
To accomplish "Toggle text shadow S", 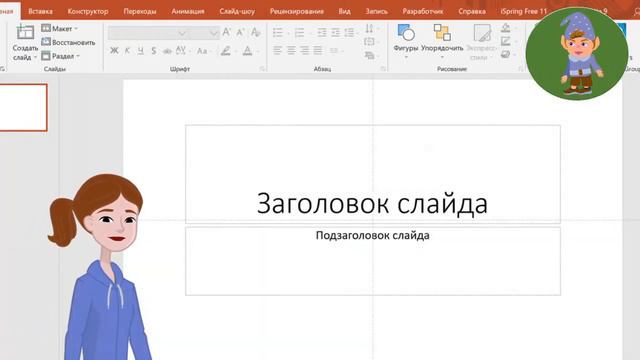I will point(153,51).
